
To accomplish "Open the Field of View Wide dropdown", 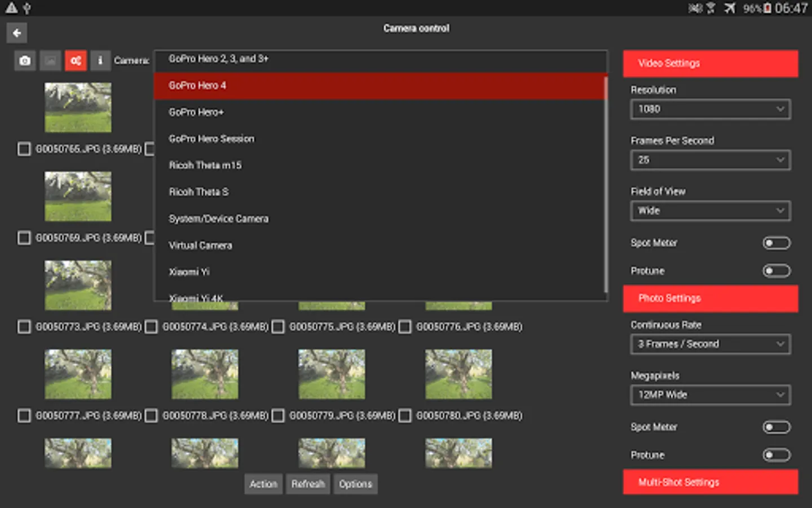I will [710, 211].
